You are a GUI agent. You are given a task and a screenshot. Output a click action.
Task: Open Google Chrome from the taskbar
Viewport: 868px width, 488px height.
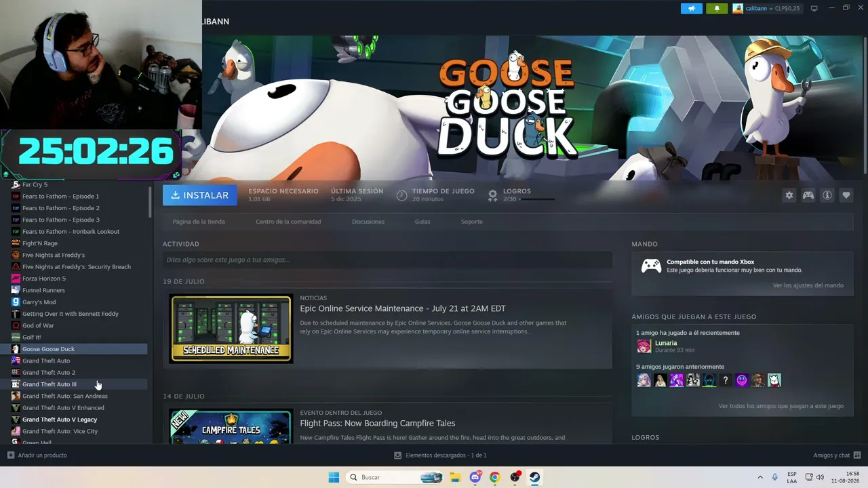click(x=494, y=477)
